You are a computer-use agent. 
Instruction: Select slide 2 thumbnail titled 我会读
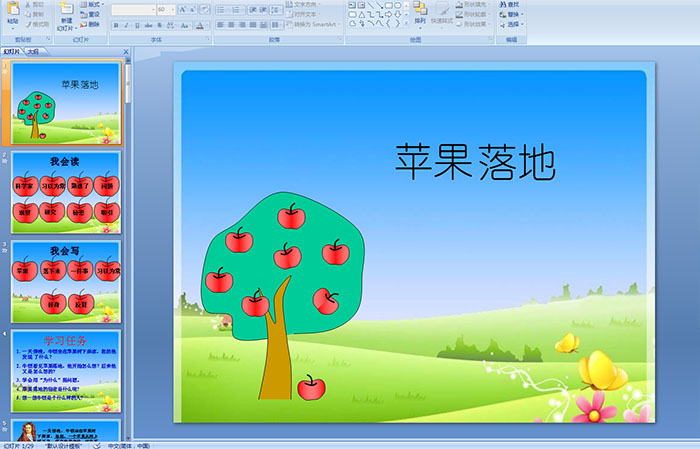click(x=66, y=192)
